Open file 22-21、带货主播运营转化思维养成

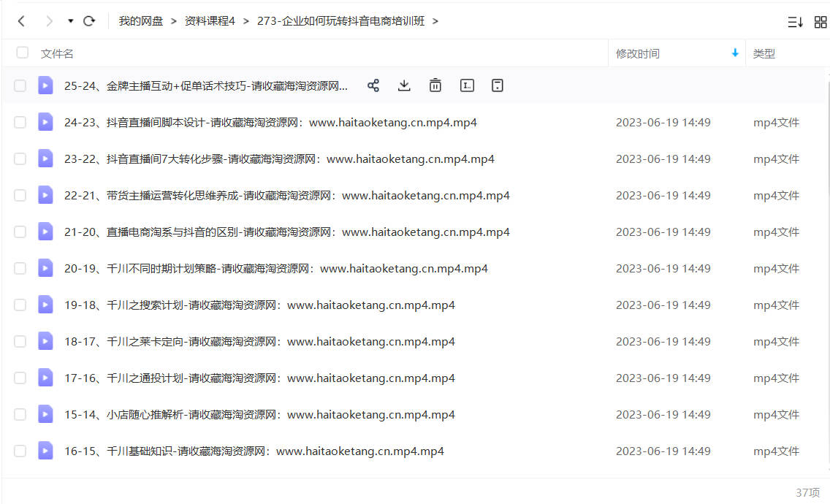click(287, 195)
